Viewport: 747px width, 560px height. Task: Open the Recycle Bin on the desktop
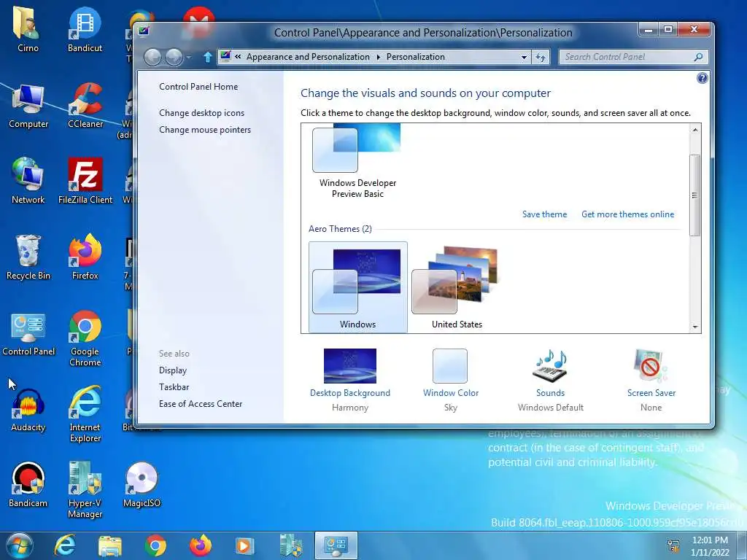click(x=28, y=257)
